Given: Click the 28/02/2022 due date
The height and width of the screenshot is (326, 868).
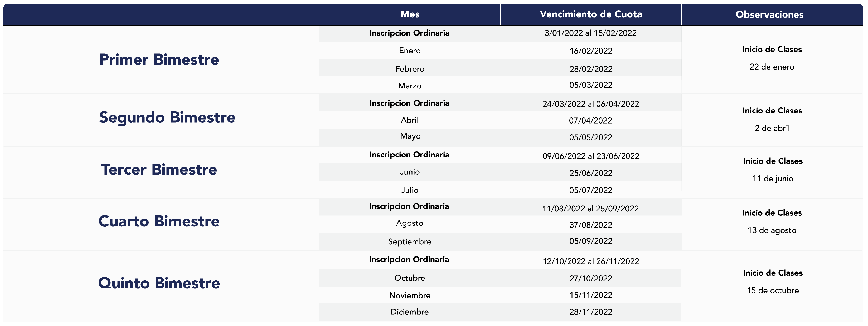Looking at the screenshot, I should tap(591, 69).
